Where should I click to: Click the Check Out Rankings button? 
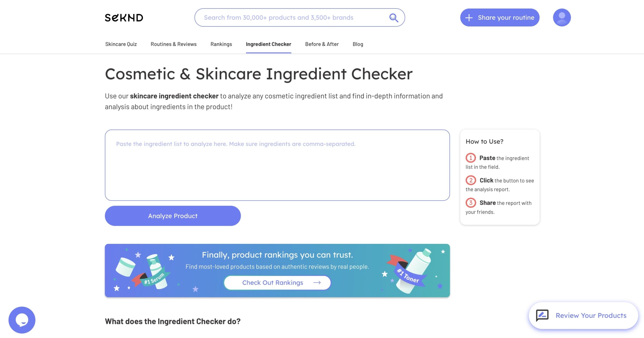pos(277,282)
